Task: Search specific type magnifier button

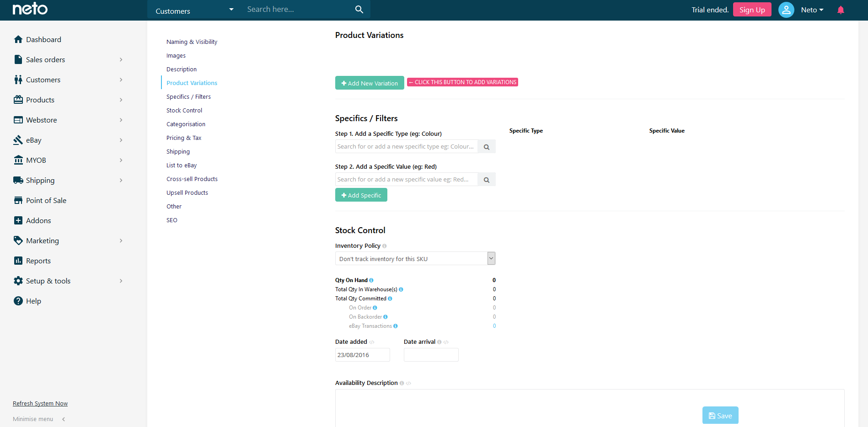Action: 487,147
